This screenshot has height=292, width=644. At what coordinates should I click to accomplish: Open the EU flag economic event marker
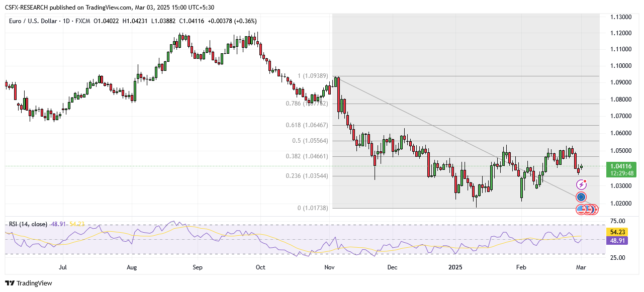[581, 198]
